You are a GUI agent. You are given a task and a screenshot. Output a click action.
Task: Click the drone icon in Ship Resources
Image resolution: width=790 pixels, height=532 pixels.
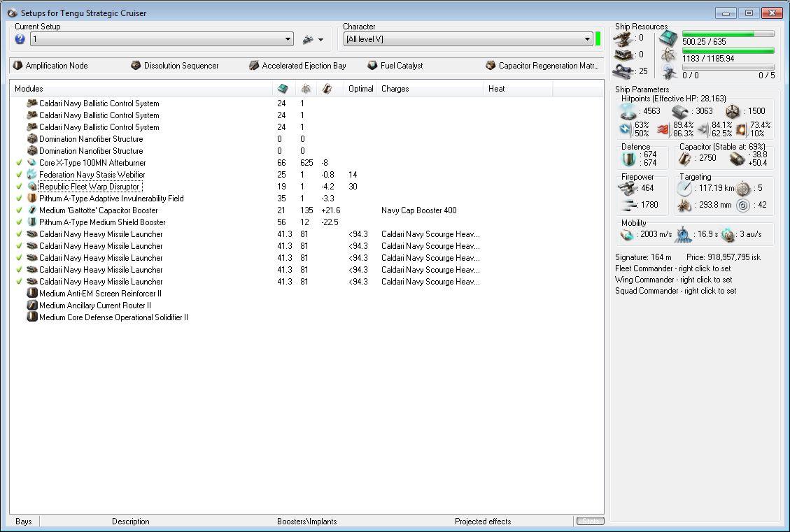coord(669,72)
